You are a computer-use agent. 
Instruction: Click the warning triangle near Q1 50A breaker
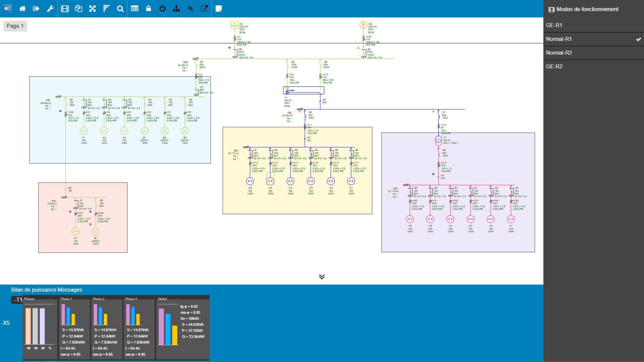point(433,111)
